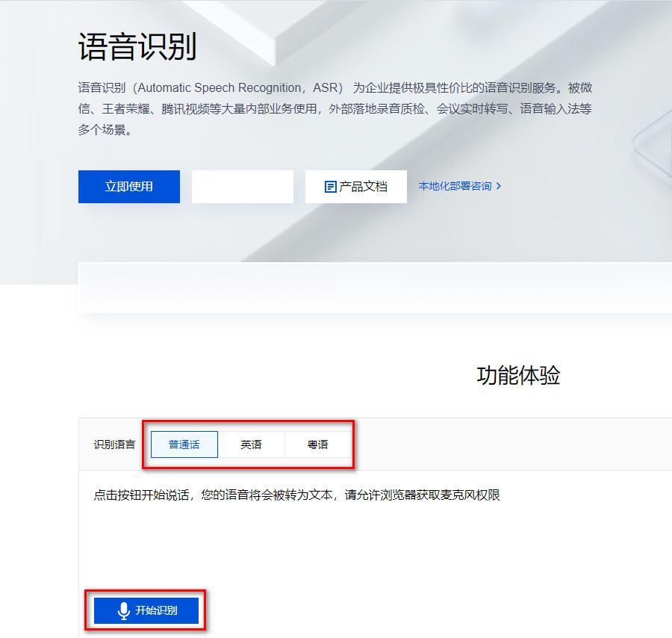Switch to the 英语 language tab
Screen dimensions: 672x638
pyautogui.click(x=251, y=445)
